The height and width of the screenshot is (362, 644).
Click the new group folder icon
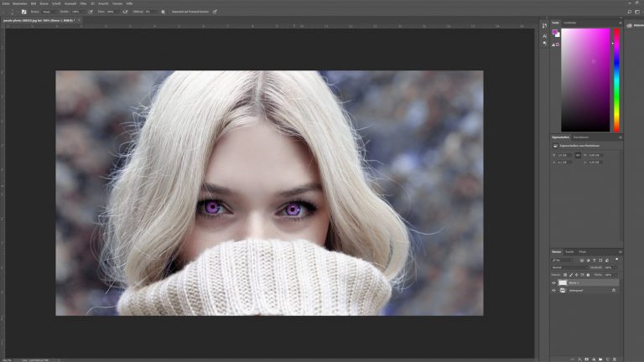[602, 358]
